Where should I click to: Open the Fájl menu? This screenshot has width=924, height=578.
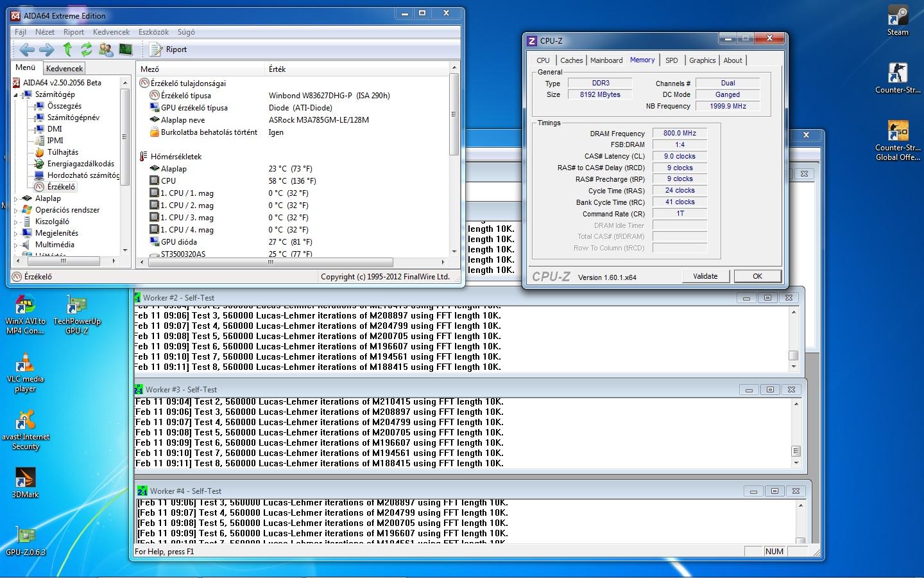point(21,32)
